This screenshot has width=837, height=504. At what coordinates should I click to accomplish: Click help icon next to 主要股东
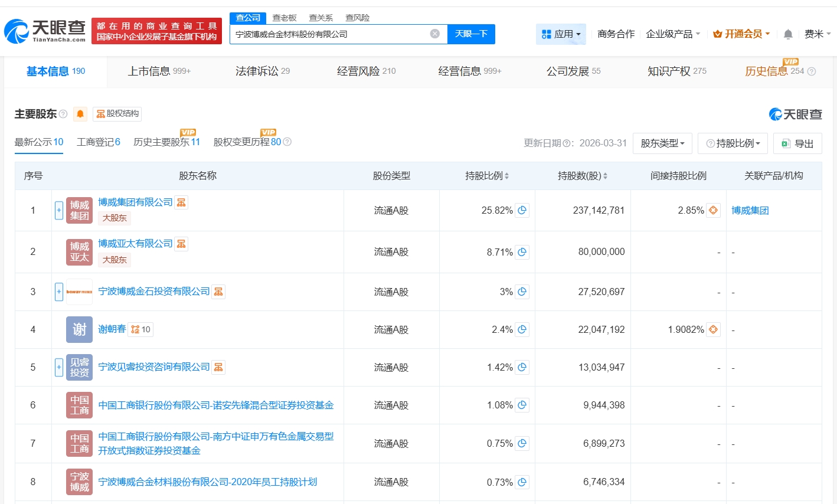pos(63,114)
